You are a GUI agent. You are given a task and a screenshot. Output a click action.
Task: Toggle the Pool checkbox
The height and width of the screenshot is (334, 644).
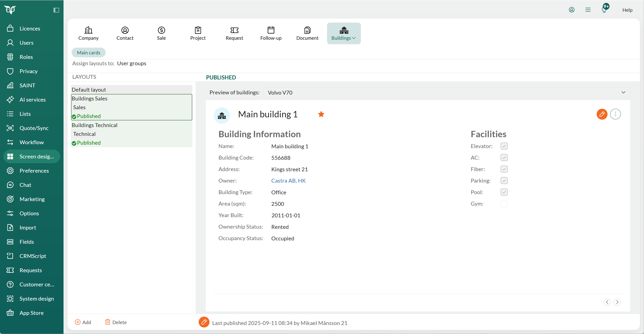click(x=504, y=192)
